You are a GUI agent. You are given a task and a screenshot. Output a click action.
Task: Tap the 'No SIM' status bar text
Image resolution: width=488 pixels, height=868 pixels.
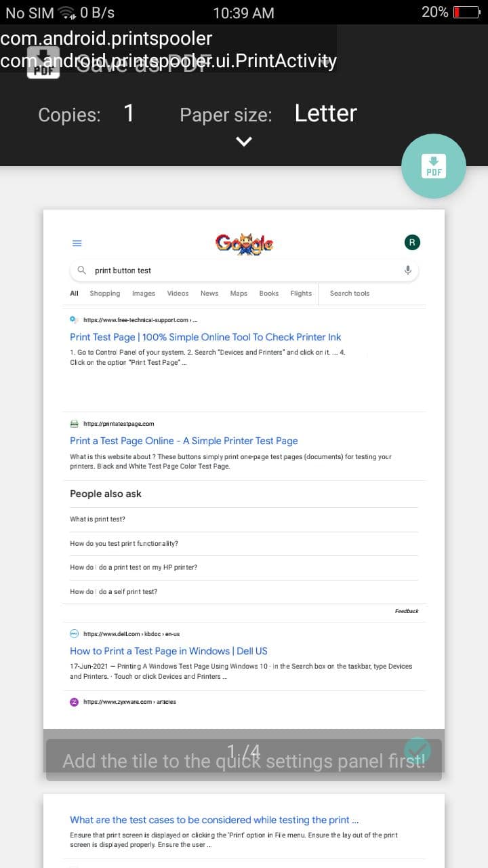coord(29,13)
